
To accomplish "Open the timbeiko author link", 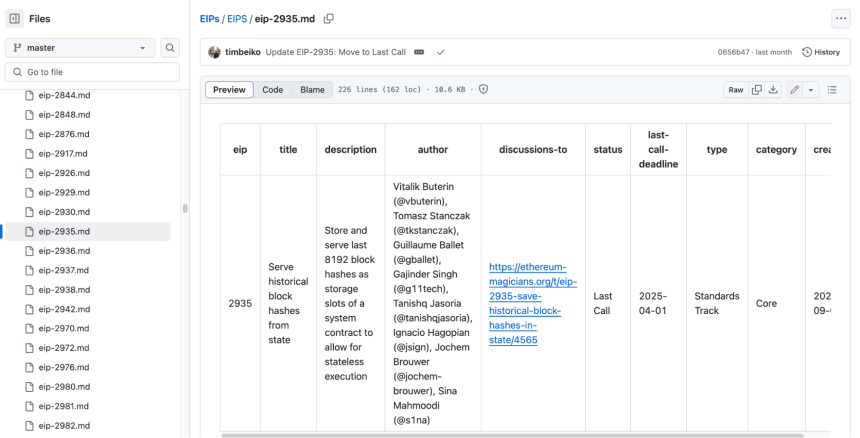I will click(242, 52).
